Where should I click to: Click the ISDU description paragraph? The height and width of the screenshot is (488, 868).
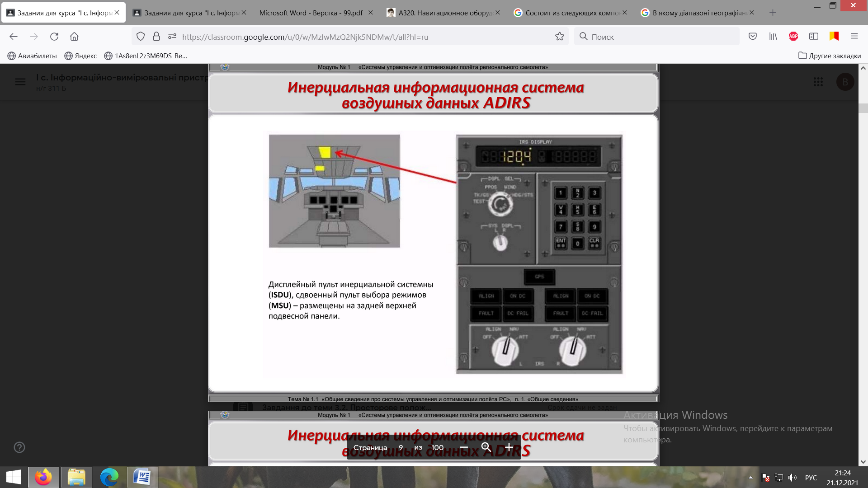click(x=351, y=300)
